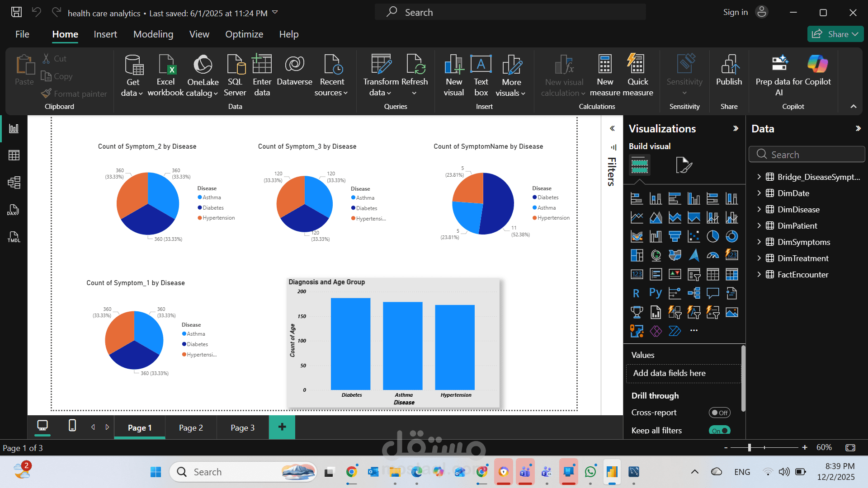
Task: Turn off the Keep all filters toggle
Action: click(719, 431)
